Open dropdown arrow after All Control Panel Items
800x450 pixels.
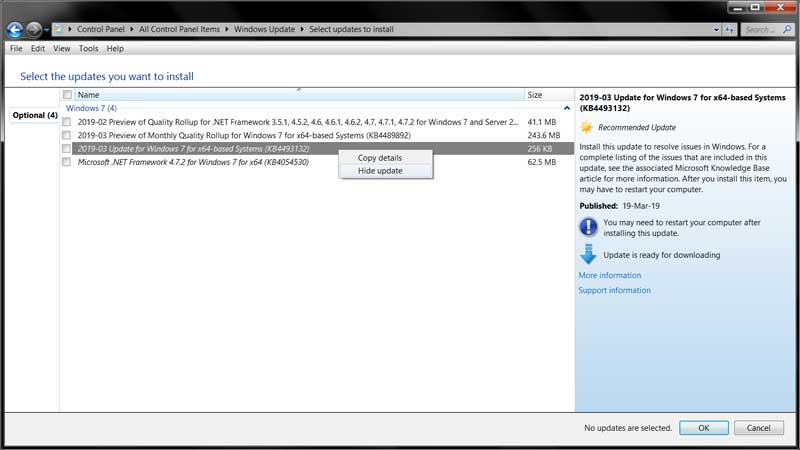(227, 29)
